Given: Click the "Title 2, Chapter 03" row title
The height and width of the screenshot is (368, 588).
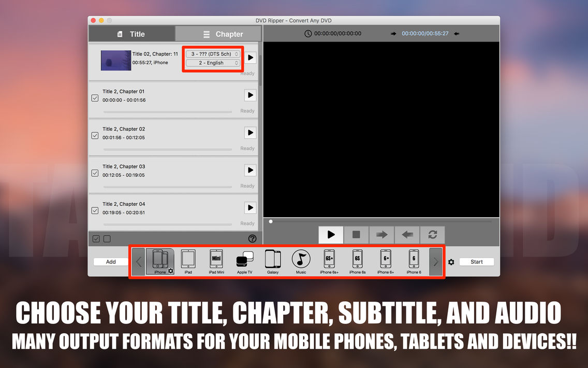Looking at the screenshot, I should [x=124, y=166].
